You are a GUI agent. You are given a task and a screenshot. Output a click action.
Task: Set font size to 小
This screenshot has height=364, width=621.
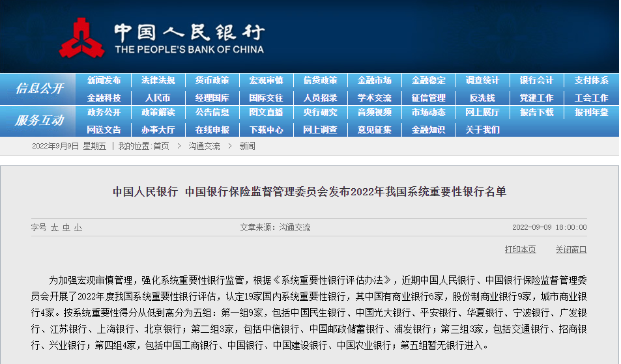click(x=78, y=227)
